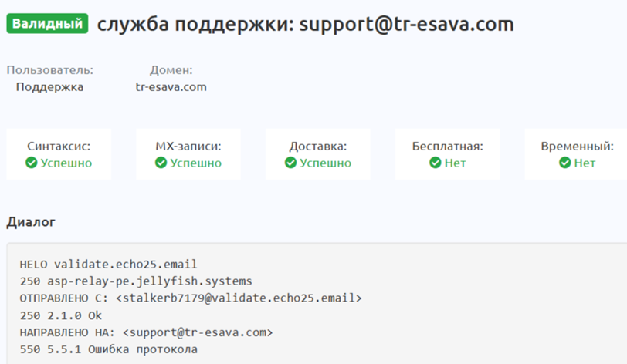
Task: Click the tr-esava.com domain value
Action: click(171, 87)
